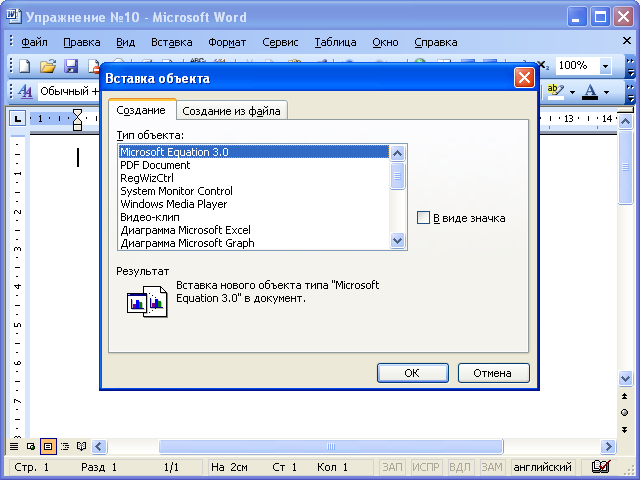This screenshot has height=480, width=640.
Task: Select PDF Document object type
Action: (253, 165)
